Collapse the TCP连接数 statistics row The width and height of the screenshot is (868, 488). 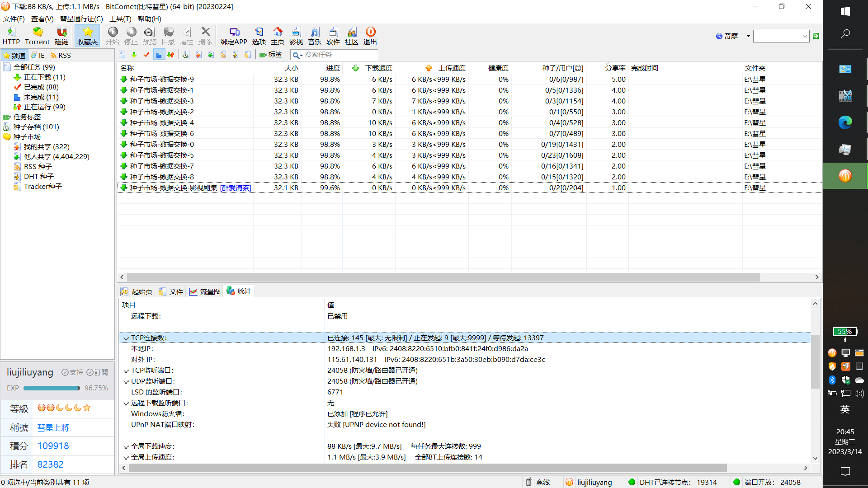pos(126,338)
